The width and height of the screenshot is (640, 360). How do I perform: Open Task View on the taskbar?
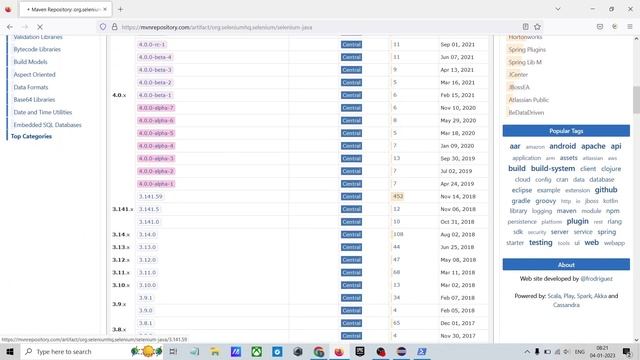pos(173,351)
